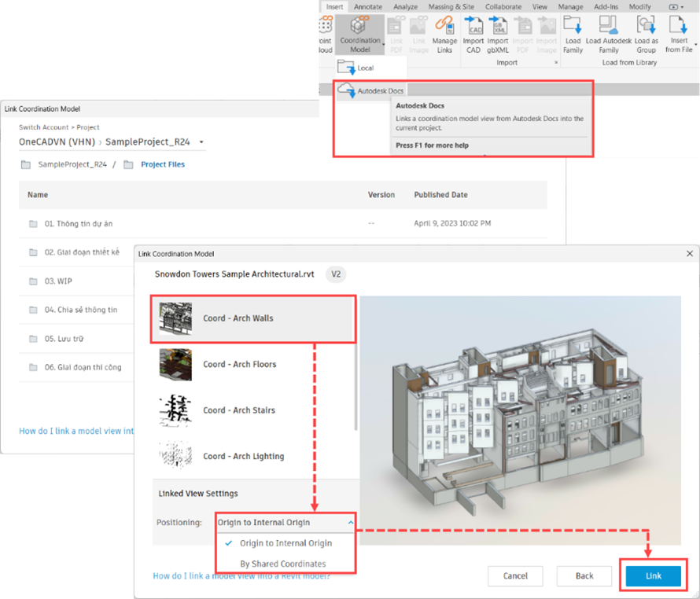The width and height of the screenshot is (700, 599).
Task: Go to SampleProject_R24 root folder breadcrumb
Action: [x=72, y=164]
